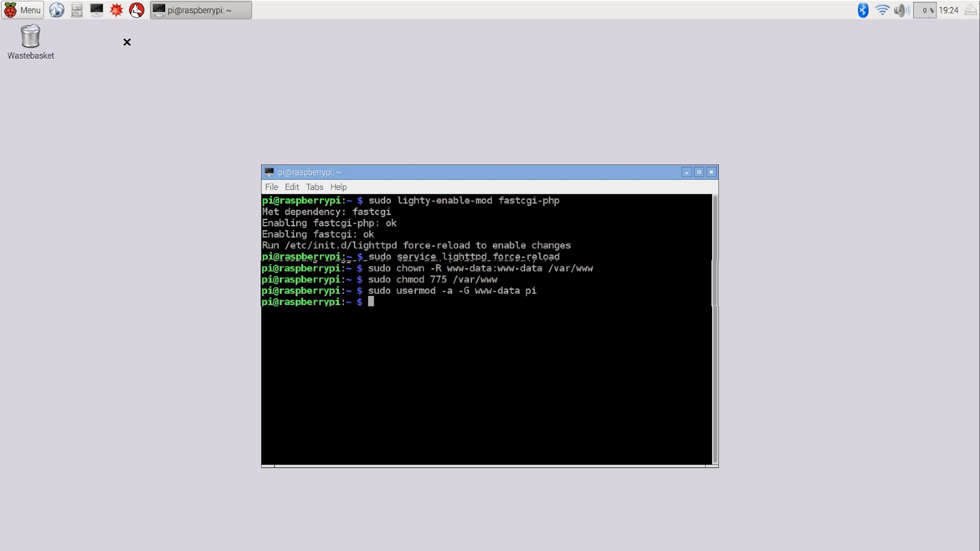This screenshot has height=551, width=980.
Task: Open the WiFi network menu
Action: [x=882, y=10]
